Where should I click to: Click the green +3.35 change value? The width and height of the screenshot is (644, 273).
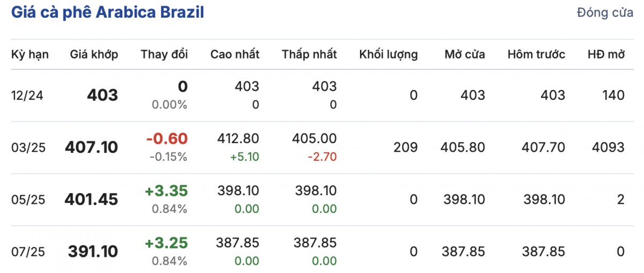(166, 191)
